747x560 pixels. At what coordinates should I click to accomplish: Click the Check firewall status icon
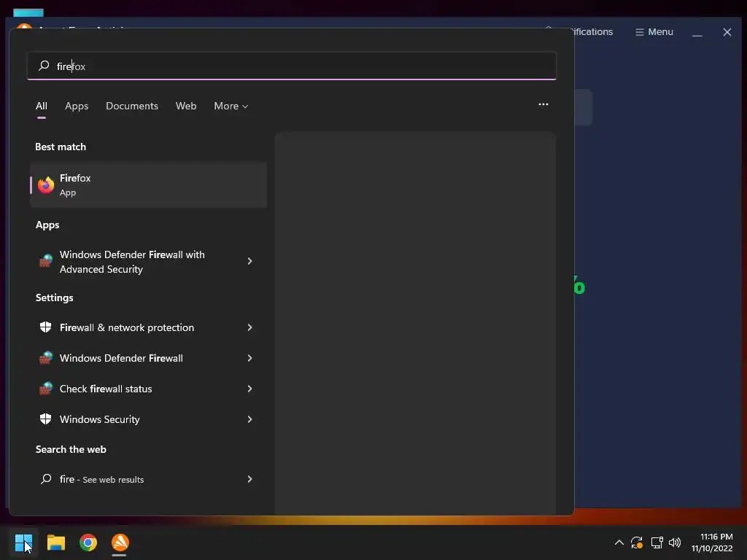[46, 388]
